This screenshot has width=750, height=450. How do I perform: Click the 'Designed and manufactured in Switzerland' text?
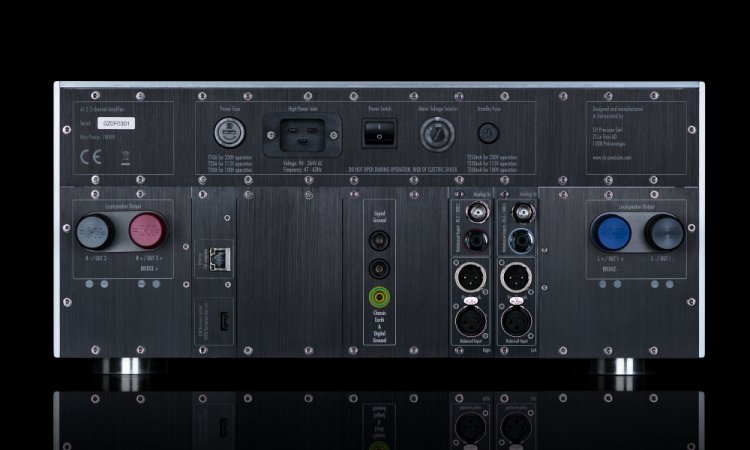click(617, 112)
